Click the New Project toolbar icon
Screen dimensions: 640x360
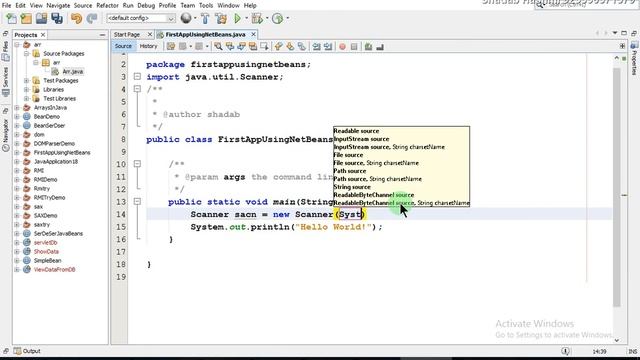[x=26, y=18]
